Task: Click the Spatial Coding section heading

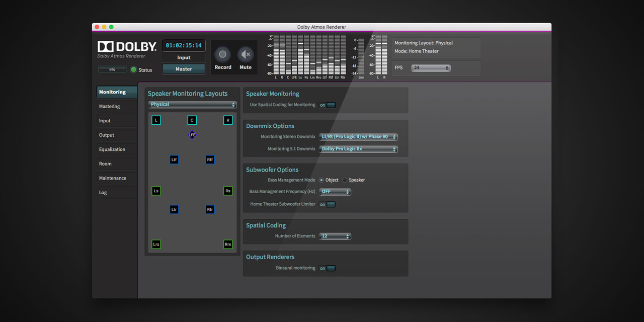Action: tap(266, 225)
